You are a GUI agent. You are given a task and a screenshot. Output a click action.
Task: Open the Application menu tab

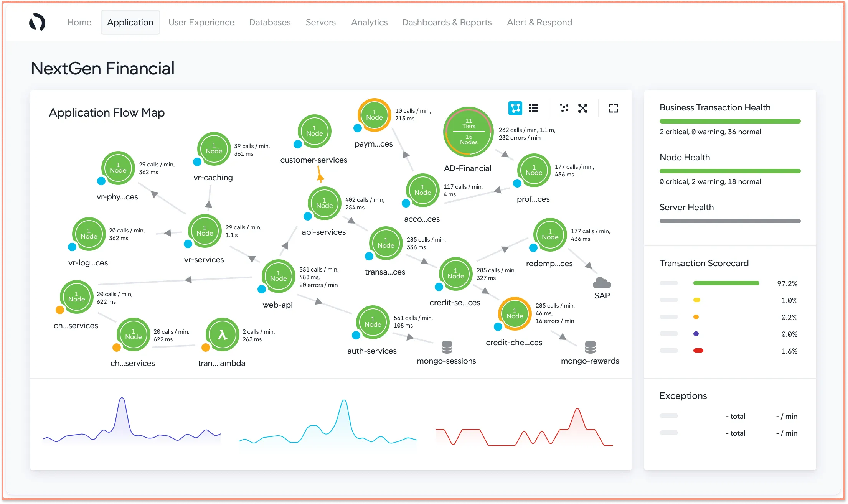(x=130, y=22)
